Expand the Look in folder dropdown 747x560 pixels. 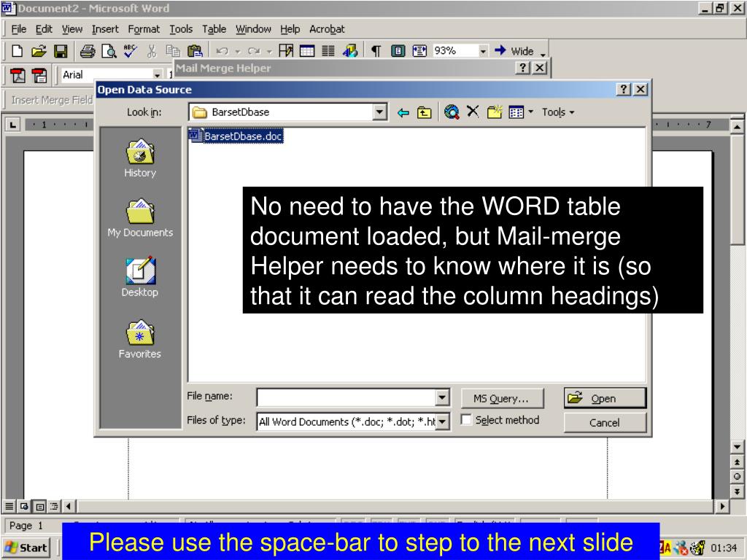coord(379,112)
